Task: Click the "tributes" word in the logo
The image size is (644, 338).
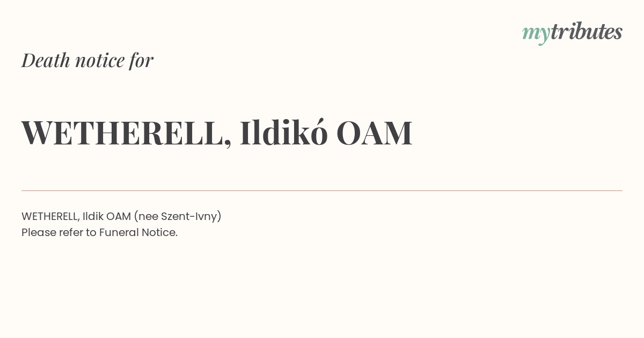Action: (x=586, y=32)
